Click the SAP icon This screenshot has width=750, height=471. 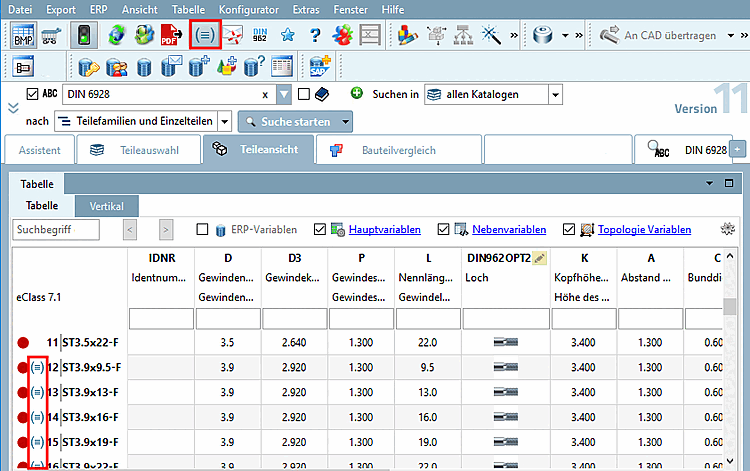[320, 66]
